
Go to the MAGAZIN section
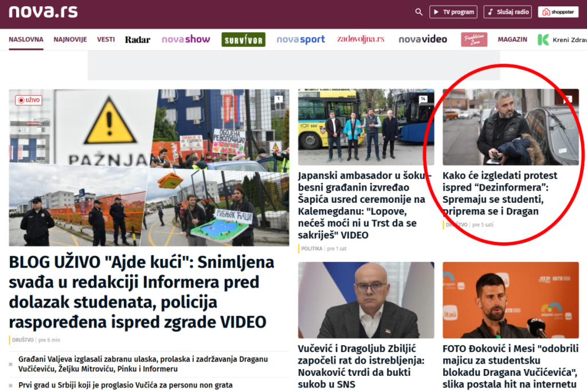[x=512, y=40]
